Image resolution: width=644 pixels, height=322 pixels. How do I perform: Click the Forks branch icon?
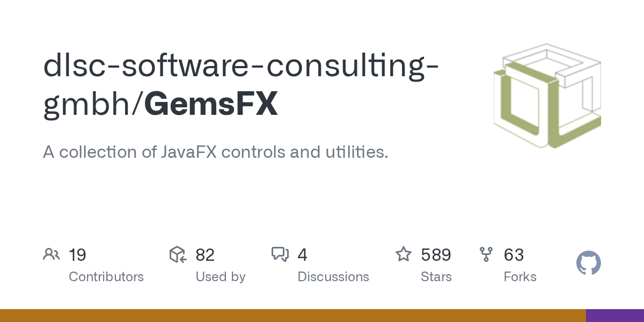click(486, 254)
